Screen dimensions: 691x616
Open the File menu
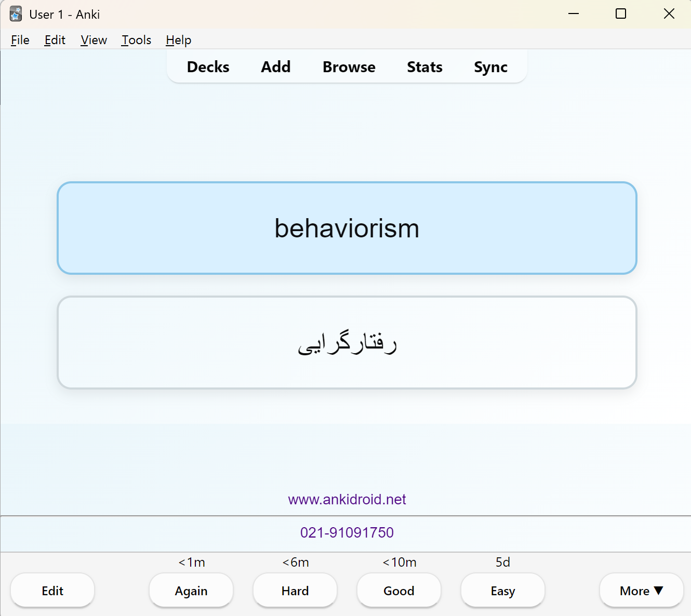pos(20,40)
